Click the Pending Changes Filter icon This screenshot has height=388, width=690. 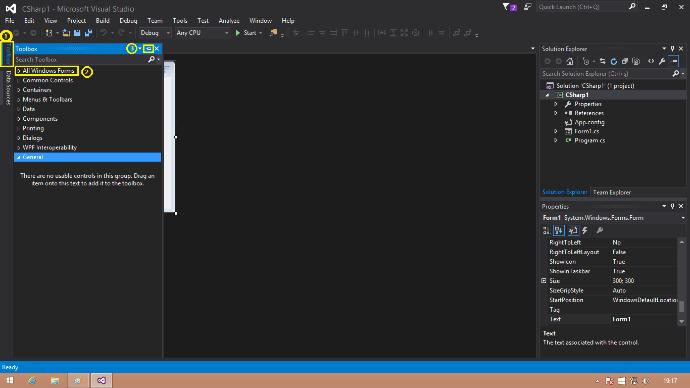tap(586, 62)
